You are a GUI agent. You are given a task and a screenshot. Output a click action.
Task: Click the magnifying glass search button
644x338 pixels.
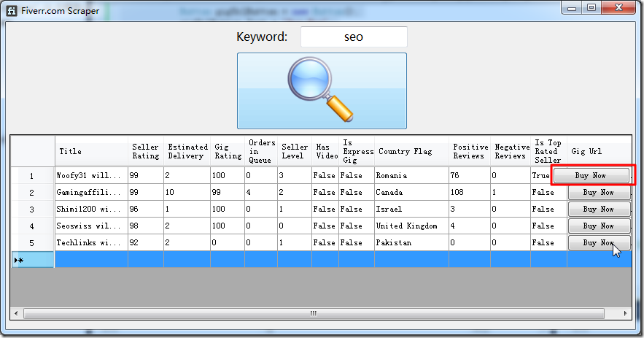[322, 91]
